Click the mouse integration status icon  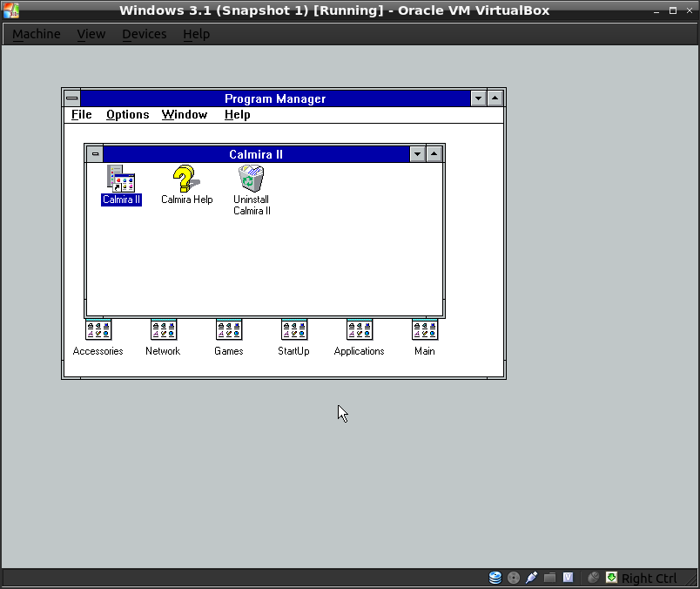pyautogui.click(x=593, y=578)
